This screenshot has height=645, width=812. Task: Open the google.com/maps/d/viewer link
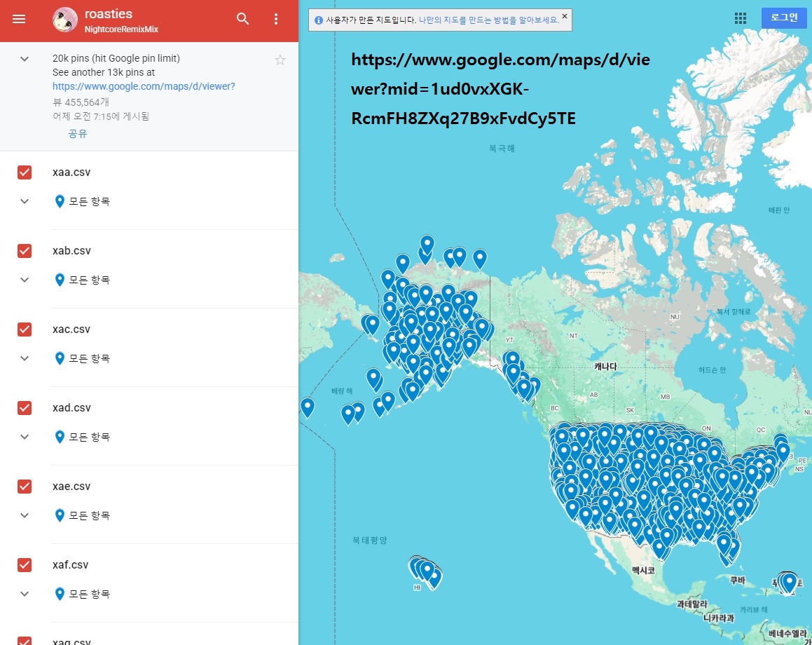coord(144,86)
